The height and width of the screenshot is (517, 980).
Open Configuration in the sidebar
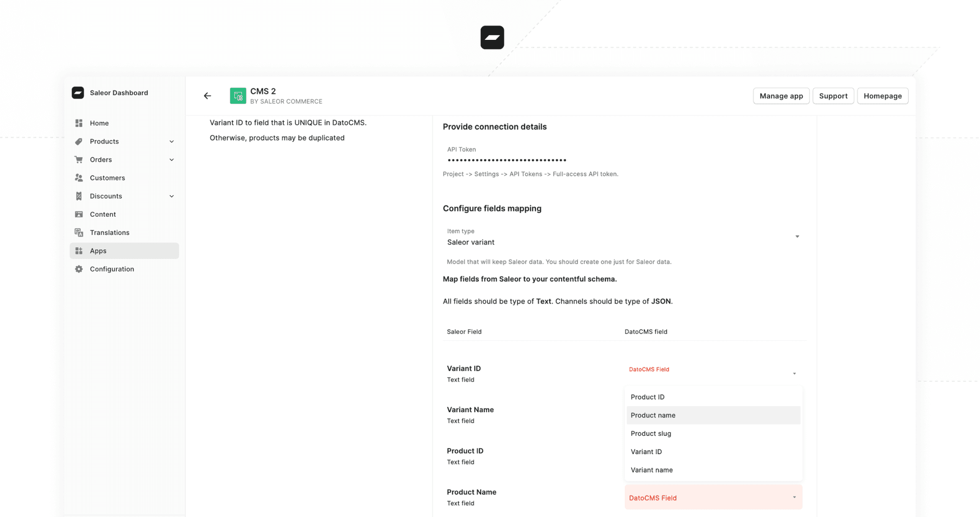124,269
